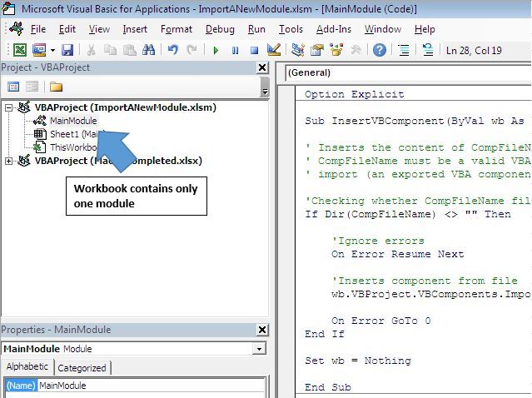Open the Run menu

click(x=256, y=29)
